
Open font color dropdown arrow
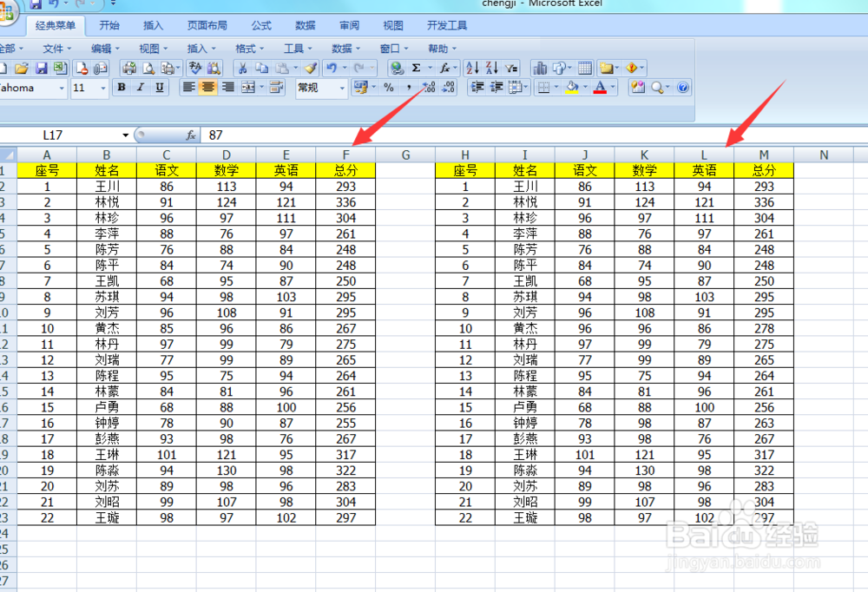pyautogui.click(x=613, y=88)
